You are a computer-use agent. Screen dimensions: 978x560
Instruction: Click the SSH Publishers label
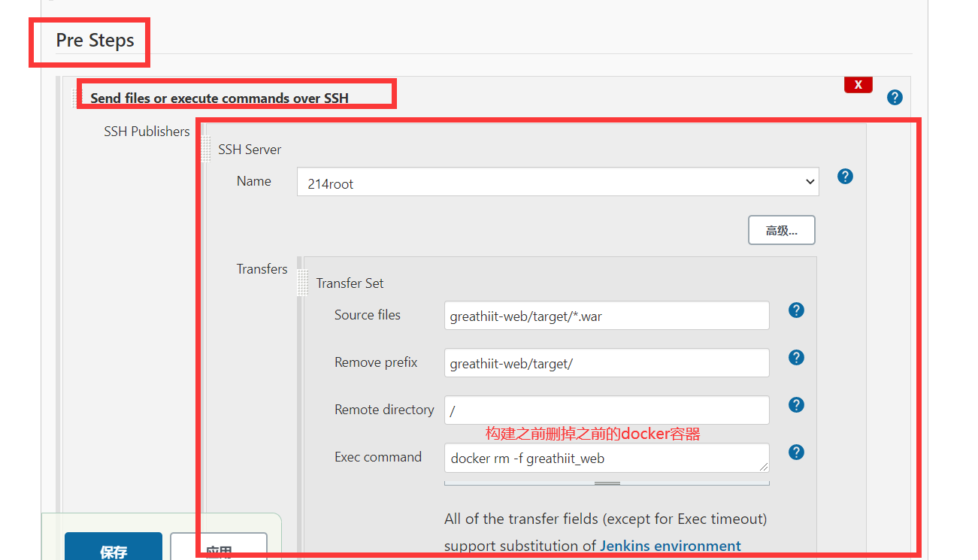coord(147,132)
